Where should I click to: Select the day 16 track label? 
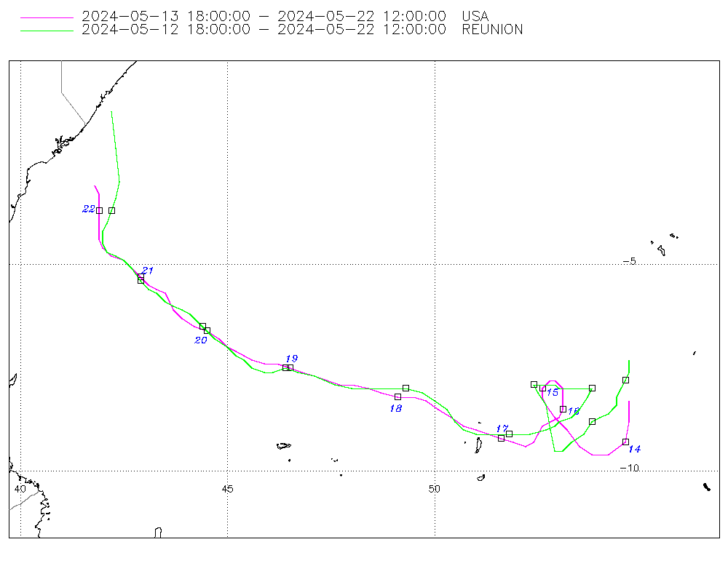(x=573, y=411)
